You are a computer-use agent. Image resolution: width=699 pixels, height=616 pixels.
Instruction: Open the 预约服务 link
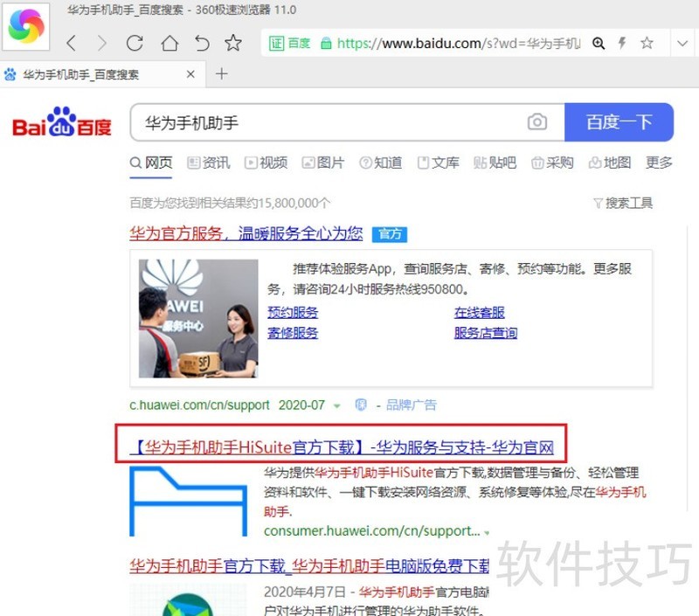pyautogui.click(x=293, y=313)
